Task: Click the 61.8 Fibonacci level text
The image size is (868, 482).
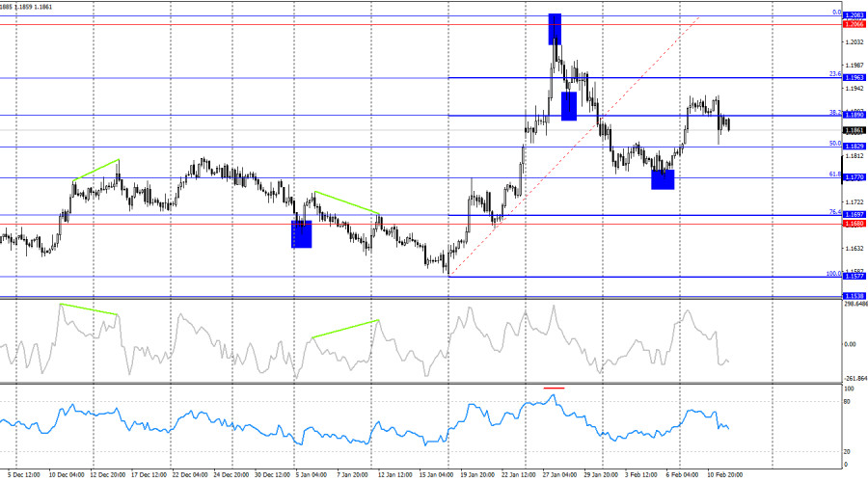Action: 835,174
